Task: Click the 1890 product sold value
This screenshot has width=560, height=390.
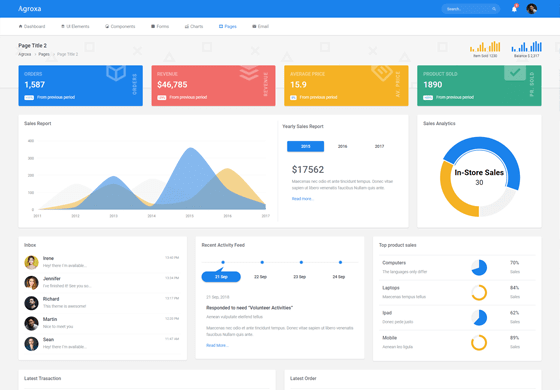Action: [x=432, y=85]
